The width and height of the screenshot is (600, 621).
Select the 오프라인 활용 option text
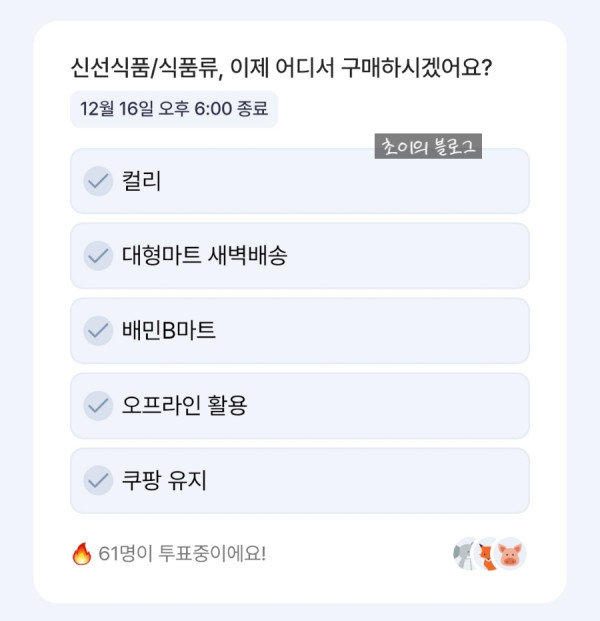tap(184, 405)
